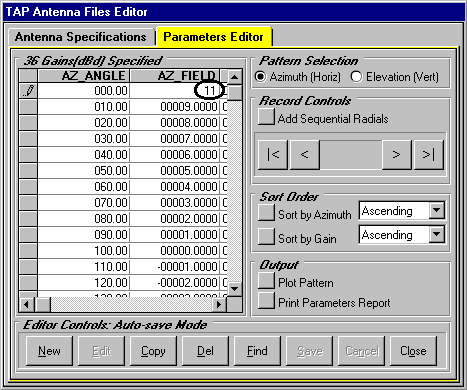467x390 pixels.
Task: Open the Sort by Azimuth order dropdown
Action: tap(437, 210)
